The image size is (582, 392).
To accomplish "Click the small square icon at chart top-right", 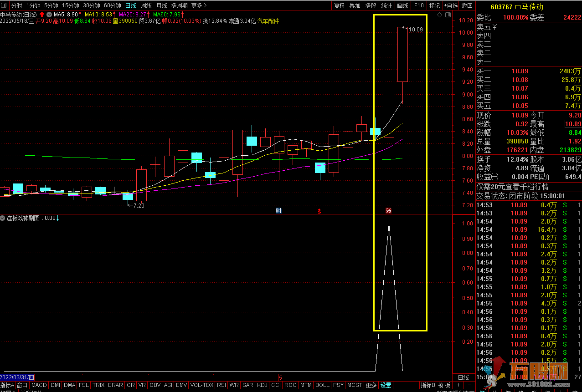I will click(x=448, y=15).
